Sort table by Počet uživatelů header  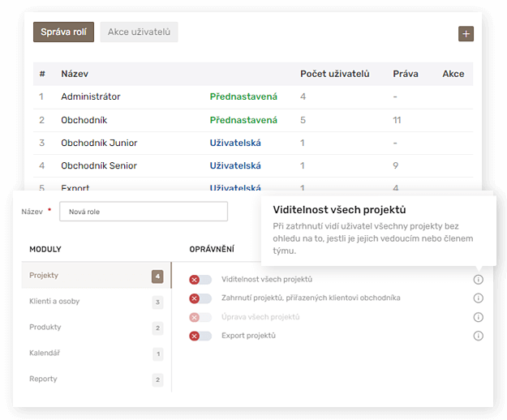pos(334,74)
